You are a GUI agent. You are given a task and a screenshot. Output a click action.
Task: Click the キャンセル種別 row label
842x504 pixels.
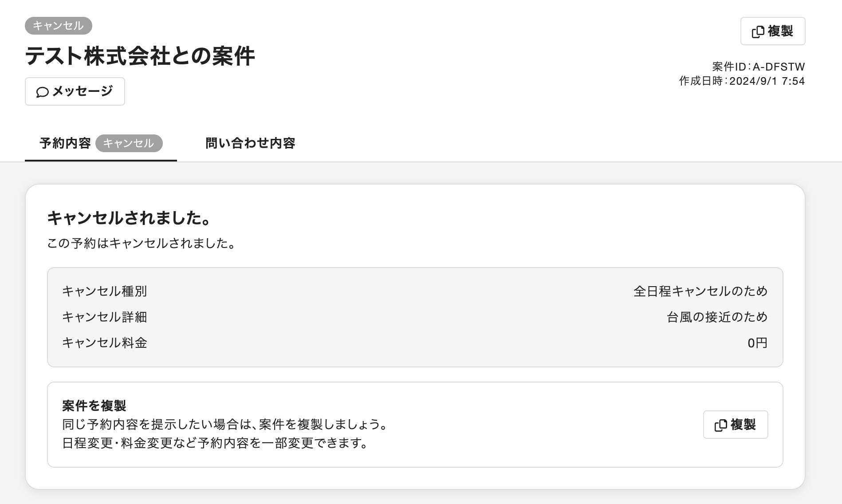point(105,291)
